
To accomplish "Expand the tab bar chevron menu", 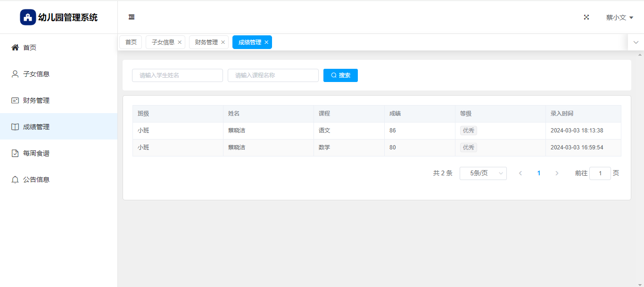I will point(636,42).
